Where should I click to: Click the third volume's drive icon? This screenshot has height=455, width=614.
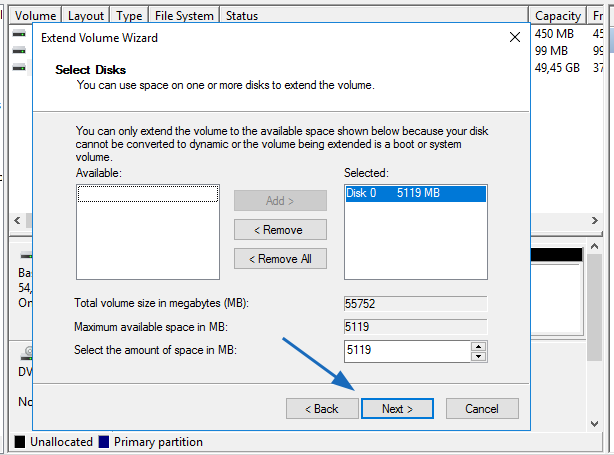point(19,67)
